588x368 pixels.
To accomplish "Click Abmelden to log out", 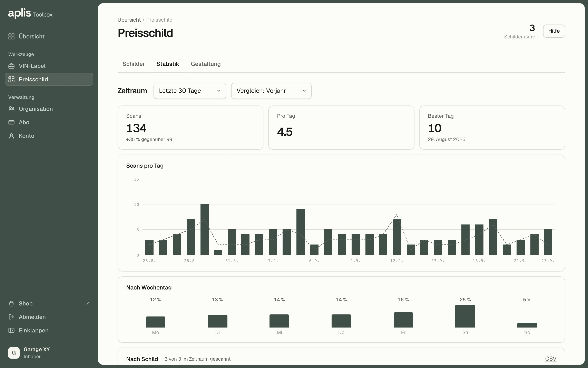I will point(49,317).
